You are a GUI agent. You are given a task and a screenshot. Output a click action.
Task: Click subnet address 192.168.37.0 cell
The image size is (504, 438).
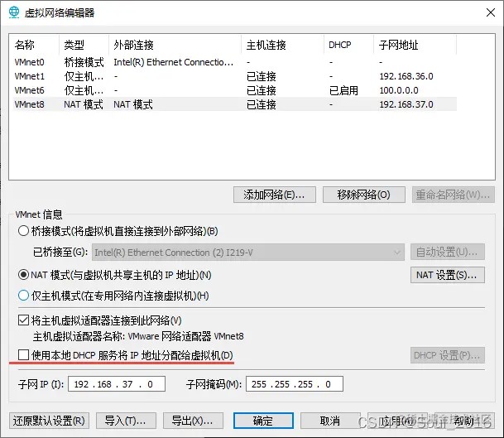point(406,104)
